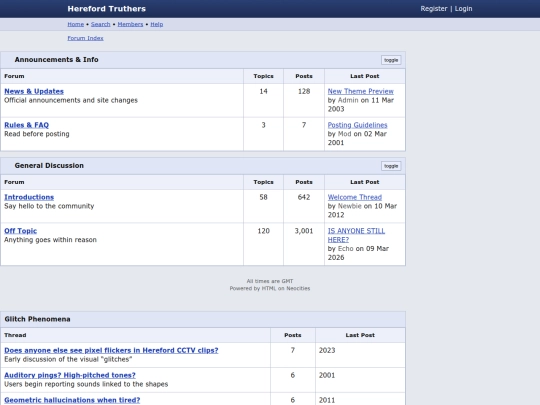Click the 'All times are GMT' footer text
540x405 pixels.
(270, 281)
